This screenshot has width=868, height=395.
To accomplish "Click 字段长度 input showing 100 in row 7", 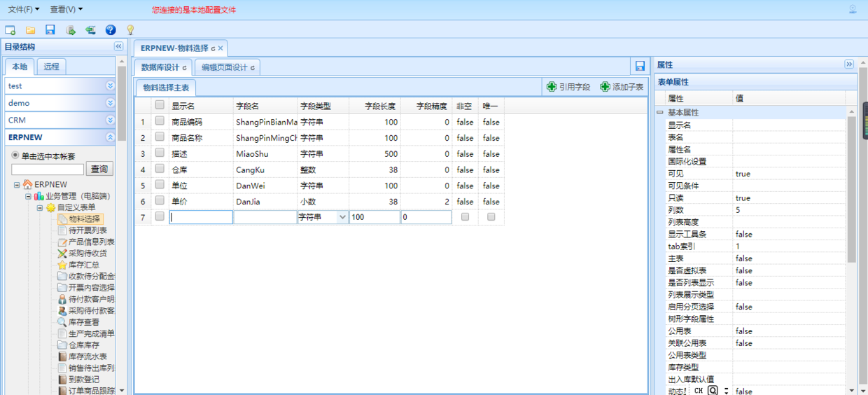I will 374,217.
